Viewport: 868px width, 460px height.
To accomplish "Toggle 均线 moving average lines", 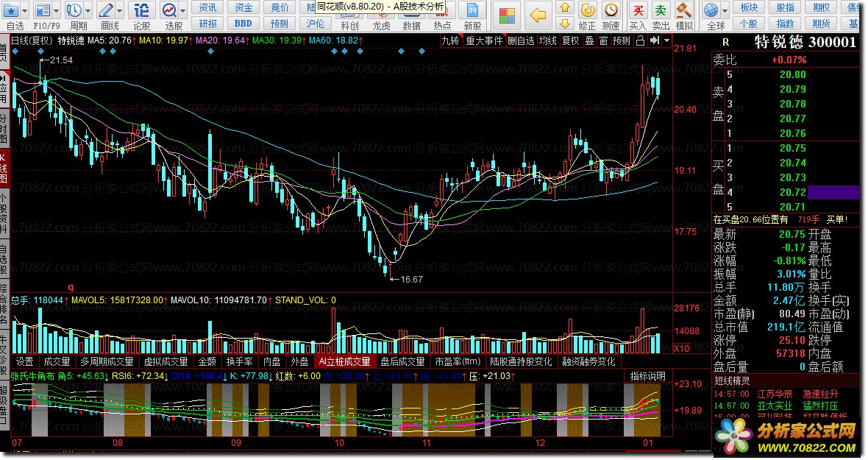I will coord(548,40).
